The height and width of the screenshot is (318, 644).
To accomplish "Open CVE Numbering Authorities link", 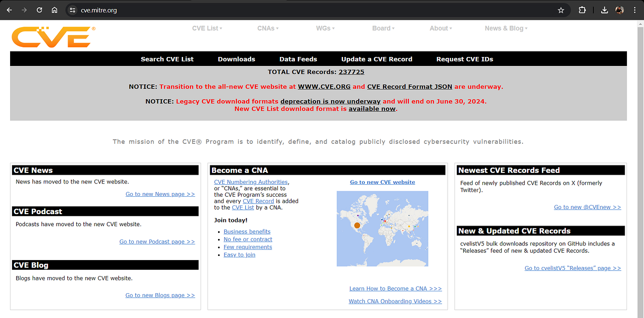I will 251,182.
